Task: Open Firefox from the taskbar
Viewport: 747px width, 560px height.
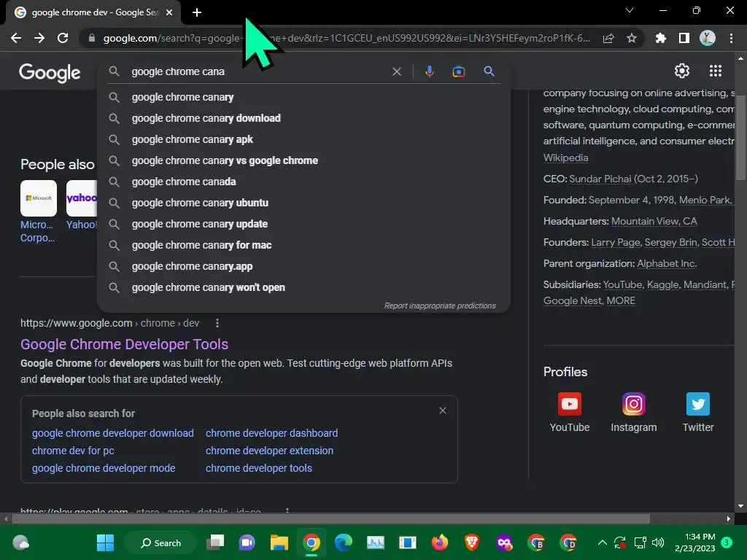Action: point(440,542)
